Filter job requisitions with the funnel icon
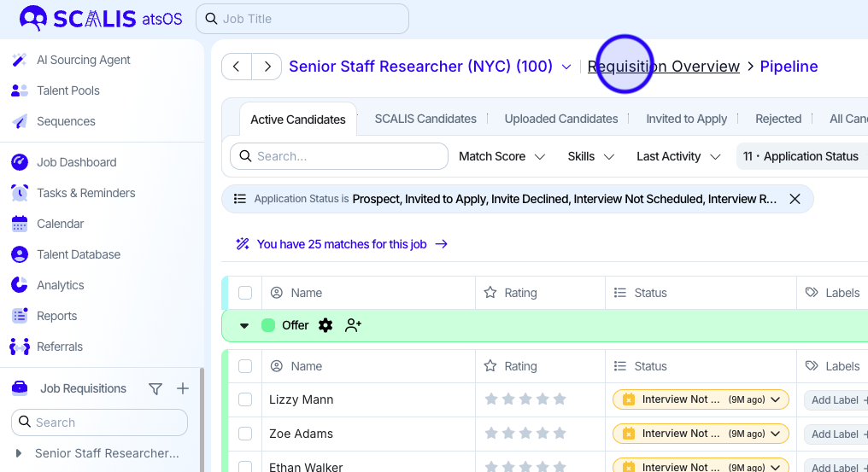This screenshot has height=472, width=868. coord(155,389)
